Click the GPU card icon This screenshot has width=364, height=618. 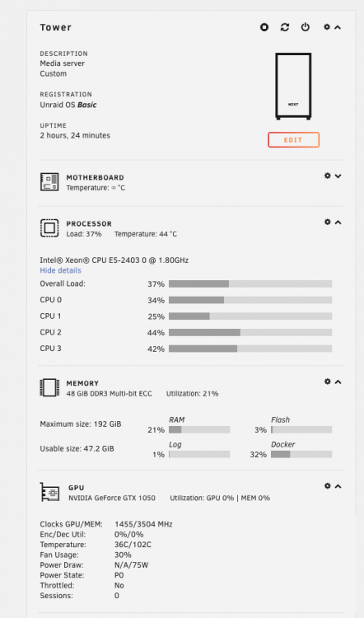point(49,492)
